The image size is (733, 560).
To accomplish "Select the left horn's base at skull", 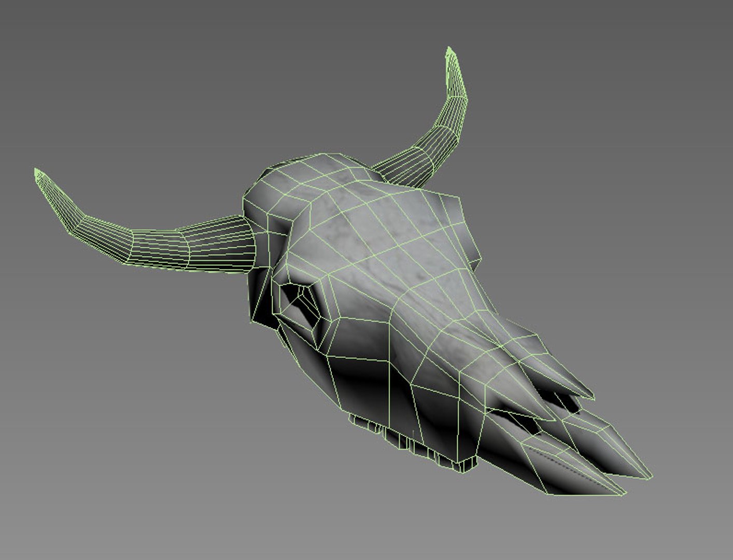I will 244,245.
